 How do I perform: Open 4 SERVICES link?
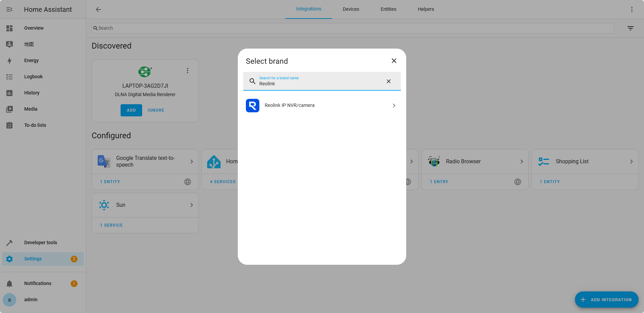pyautogui.click(x=223, y=182)
